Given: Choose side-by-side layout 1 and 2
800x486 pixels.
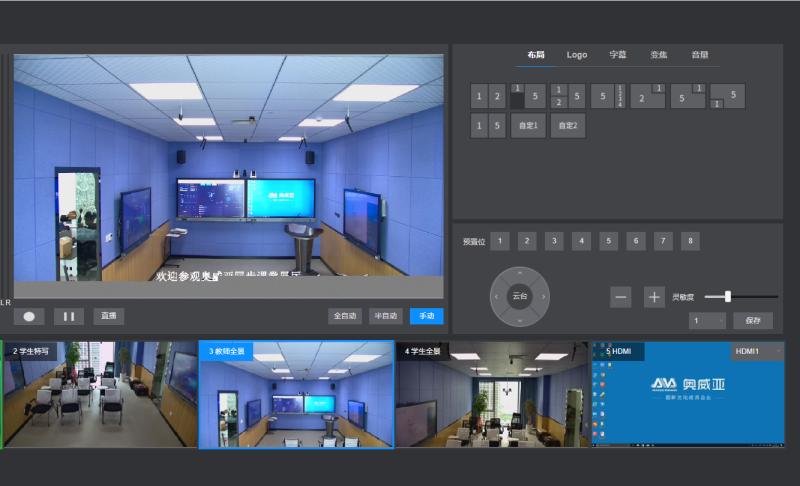Looking at the screenshot, I should pyautogui.click(x=488, y=96).
